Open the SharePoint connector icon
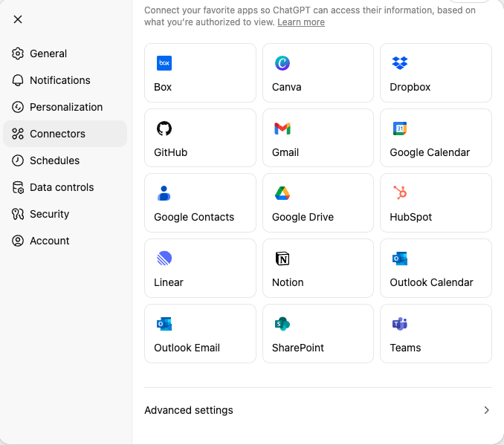The image size is (504, 445). 282,324
